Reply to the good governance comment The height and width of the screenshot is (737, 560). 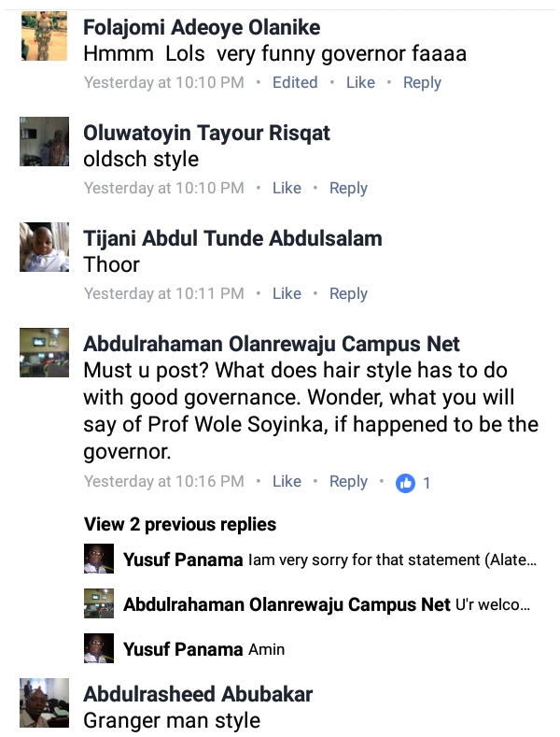tap(348, 482)
